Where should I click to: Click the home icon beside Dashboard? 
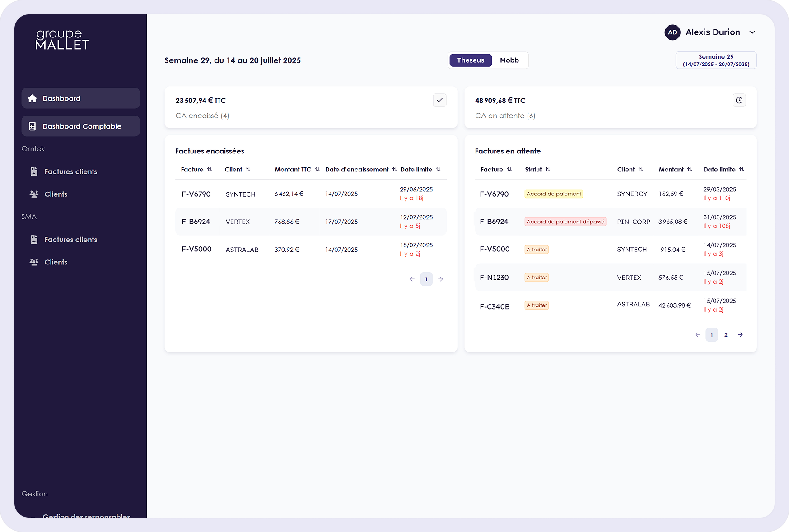[32, 98]
